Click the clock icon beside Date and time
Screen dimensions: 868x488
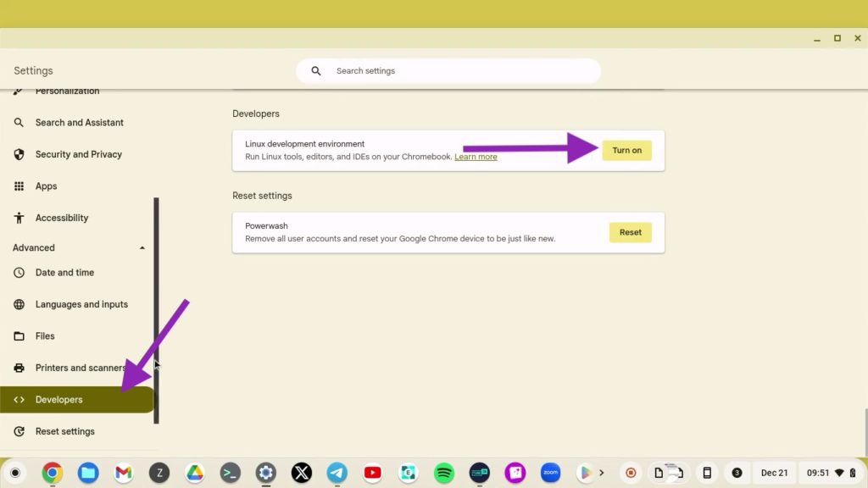pyautogui.click(x=19, y=272)
